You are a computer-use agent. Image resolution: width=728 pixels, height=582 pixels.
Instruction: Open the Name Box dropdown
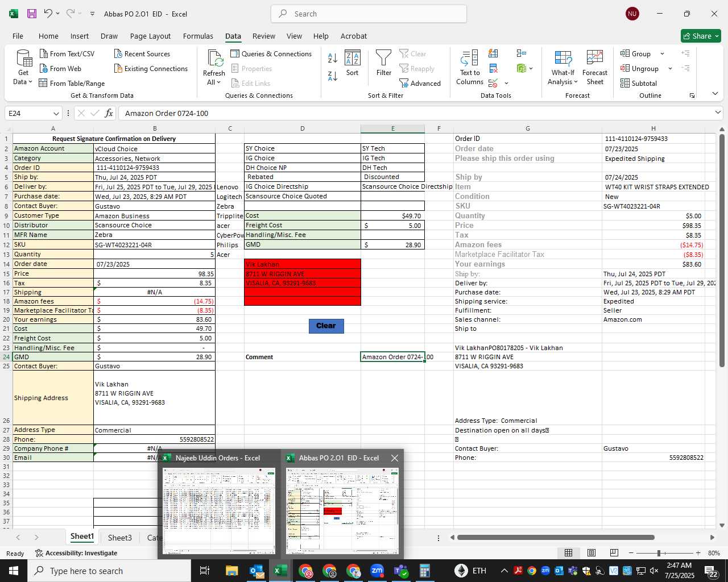tap(56, 113)
